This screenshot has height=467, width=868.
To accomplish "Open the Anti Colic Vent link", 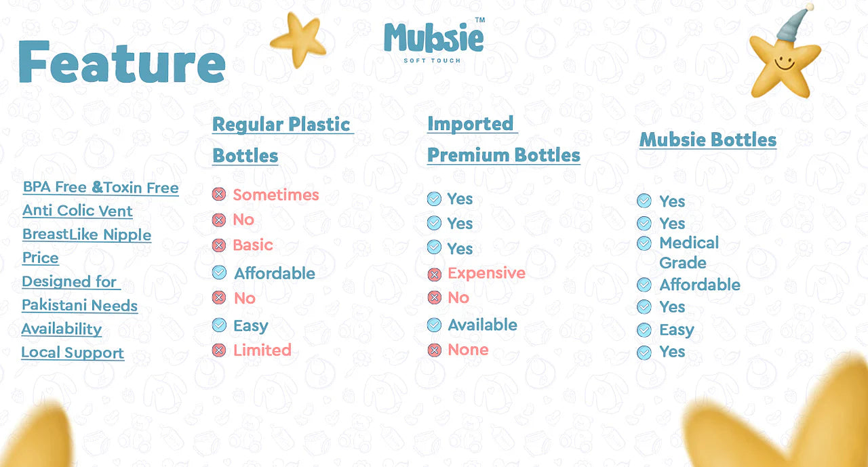I will [77, 211].
